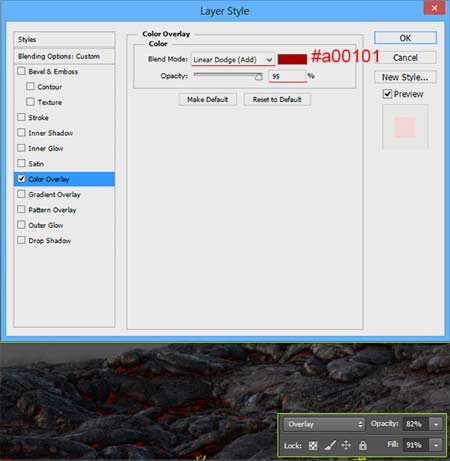The image size is (450, 461).
Task: Click New Style... button
Action: (x=405, y=77)
